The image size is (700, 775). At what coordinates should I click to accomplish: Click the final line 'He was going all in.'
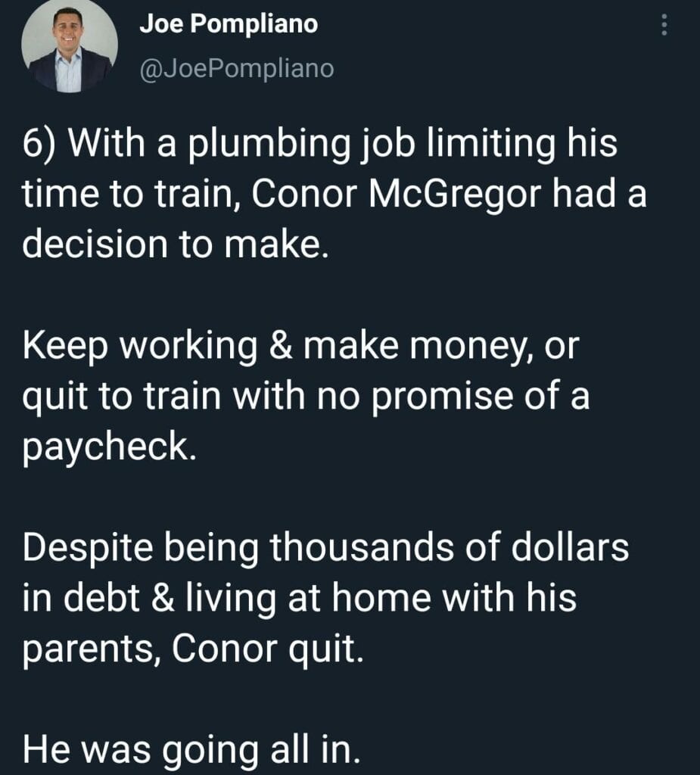pyautogui.click(x=191, y=750)
